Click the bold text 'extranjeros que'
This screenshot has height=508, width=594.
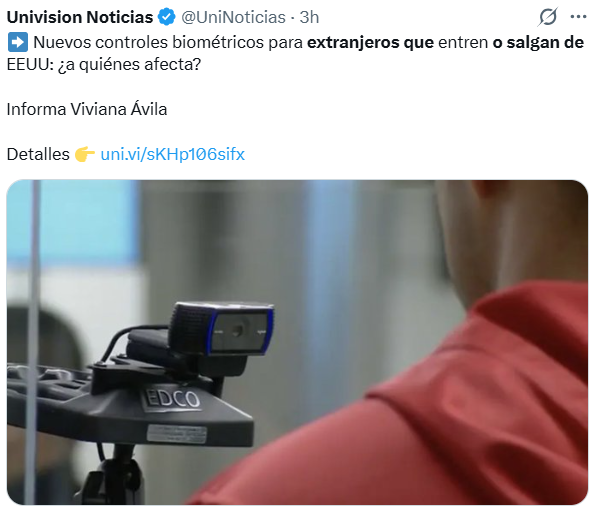pos(370,42)
